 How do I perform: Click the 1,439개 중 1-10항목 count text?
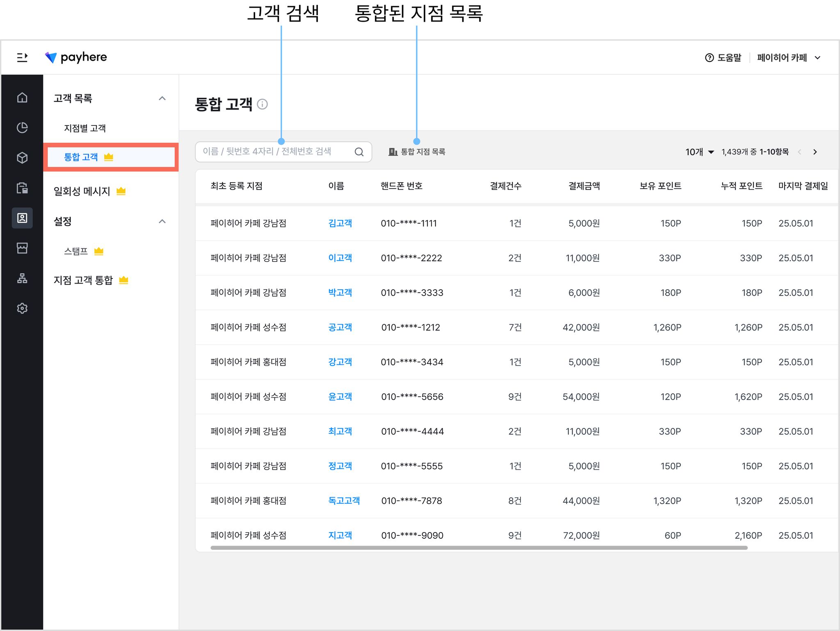755,152
